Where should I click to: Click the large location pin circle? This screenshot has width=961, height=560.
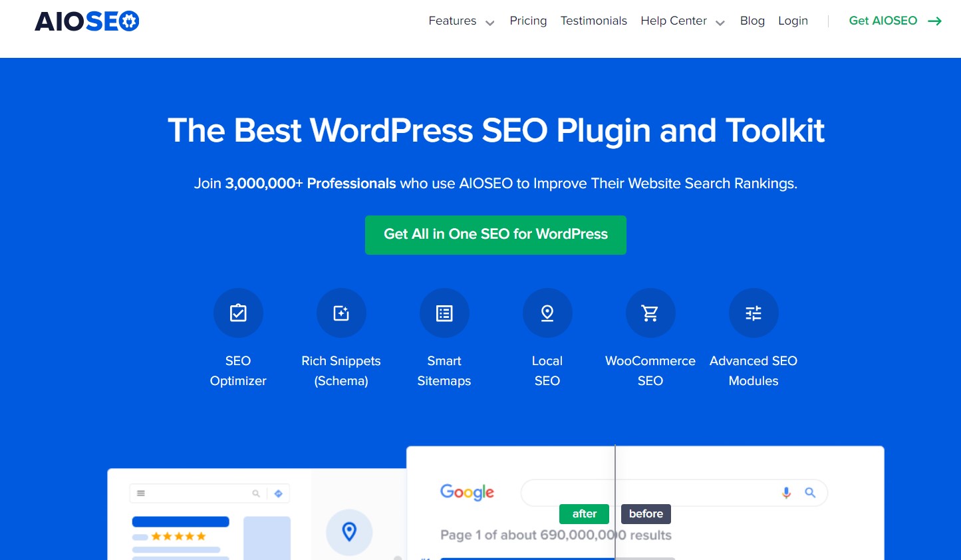349,532
